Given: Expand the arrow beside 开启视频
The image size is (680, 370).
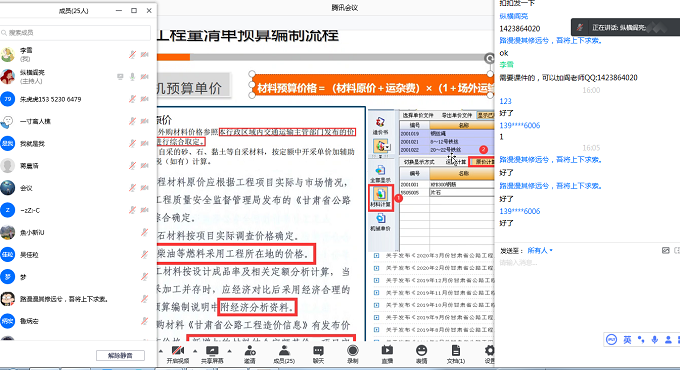Looking at the screenshot, I should coord(195,351).
